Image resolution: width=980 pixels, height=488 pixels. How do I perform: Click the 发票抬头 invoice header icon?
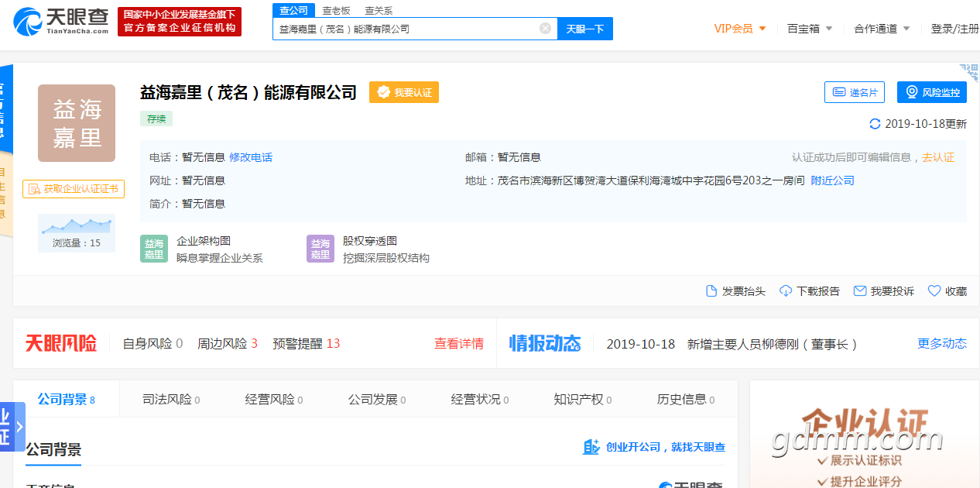[711, 291]
